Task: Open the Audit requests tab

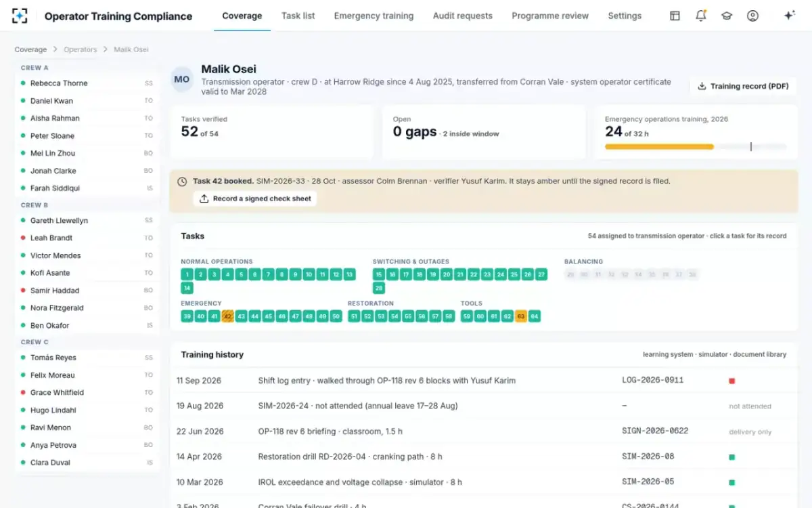Action: (x=463, y=16)
